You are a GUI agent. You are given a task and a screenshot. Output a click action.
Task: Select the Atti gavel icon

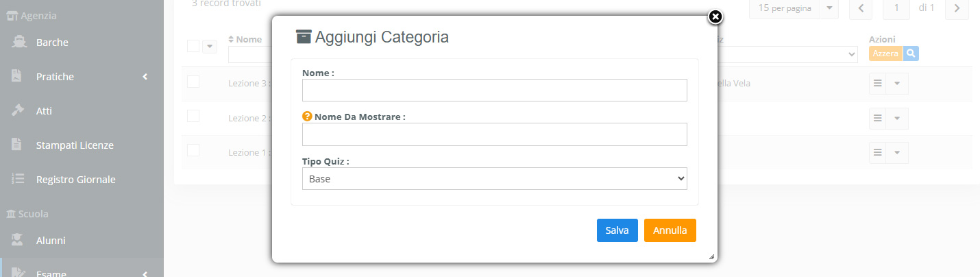pos(19,111)
